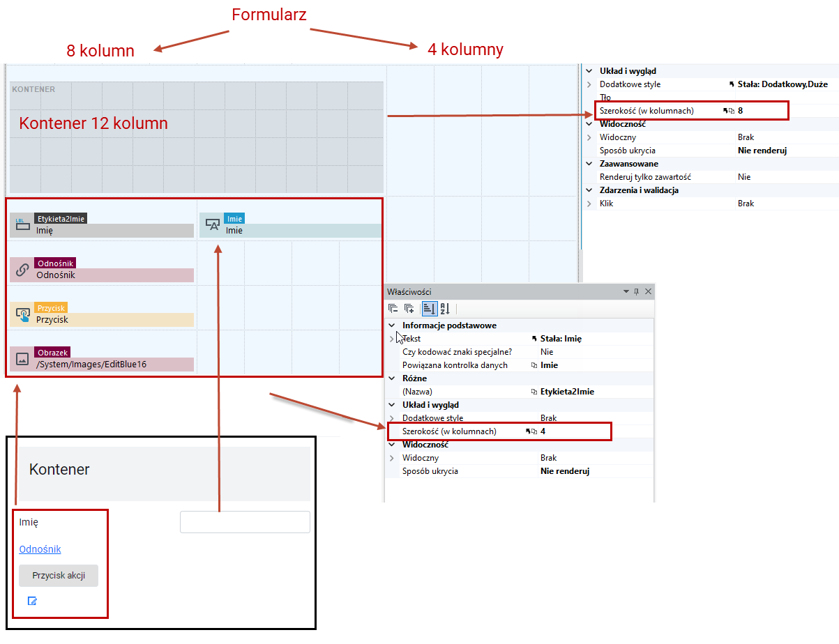Click the blue edit image icon in the preview

[x=32, y=601]
